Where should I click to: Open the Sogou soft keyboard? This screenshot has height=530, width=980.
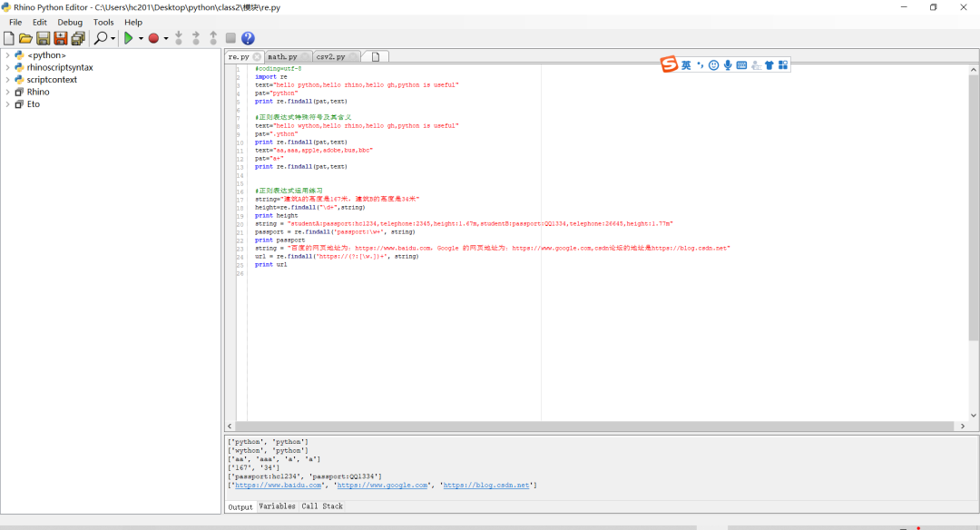pos(742,65)
